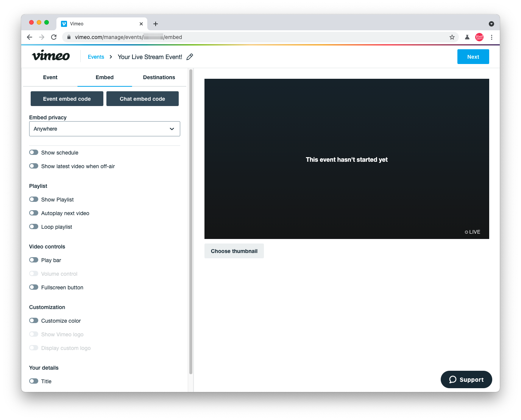Open the browser three-dot menu
This screenshot has width=521, height=420.
pyautogui.click(x=491, y=37)
